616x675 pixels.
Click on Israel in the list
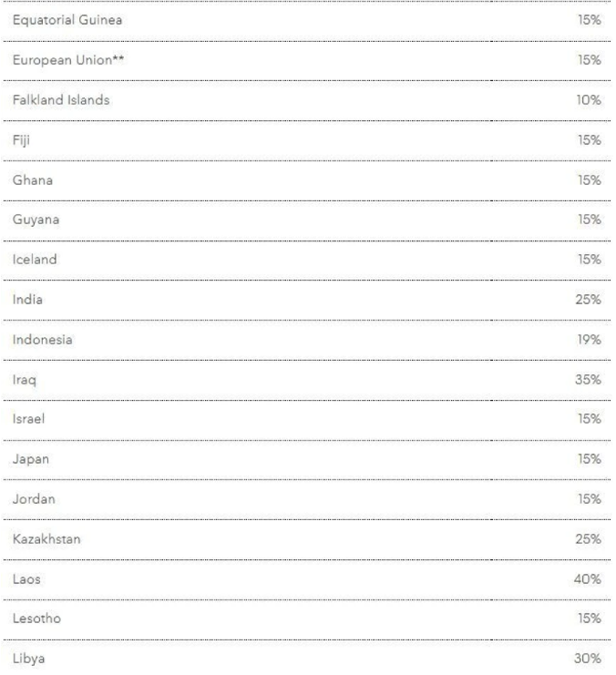27,419
